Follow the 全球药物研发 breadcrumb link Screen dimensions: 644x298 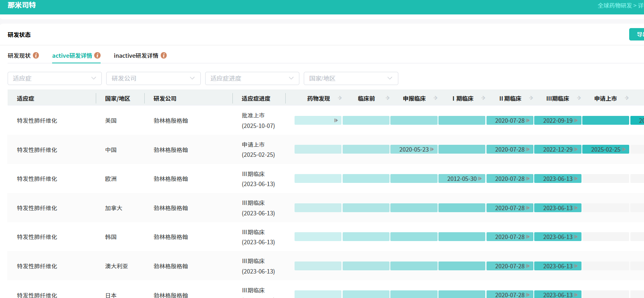pyautogui.click(x=614, y=6)
